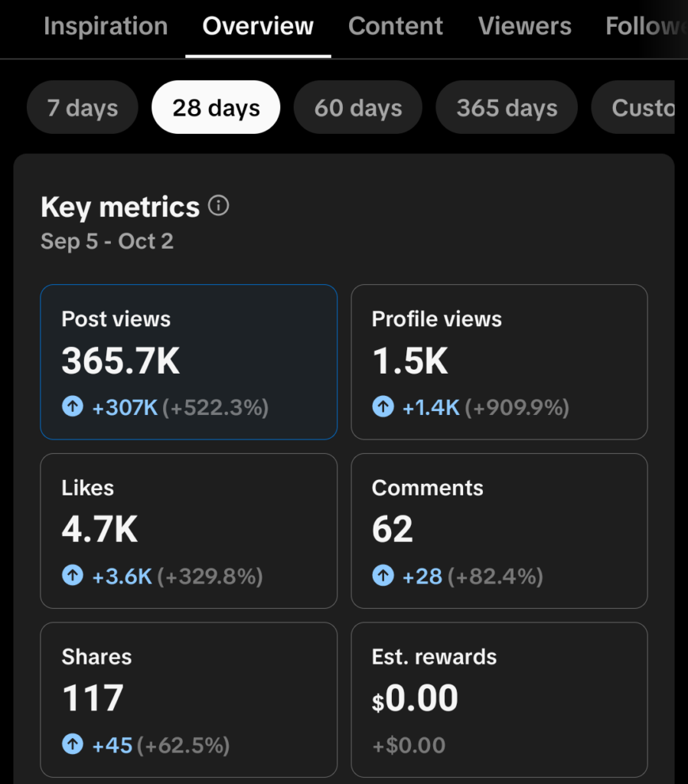Select the Profile views metric card

(499, 362)
